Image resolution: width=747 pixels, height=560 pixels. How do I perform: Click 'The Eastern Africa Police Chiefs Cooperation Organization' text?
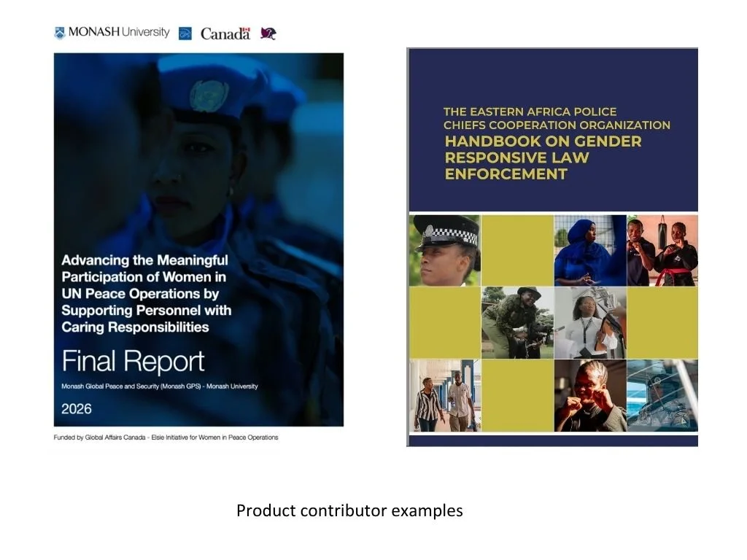tap(557, 119)
